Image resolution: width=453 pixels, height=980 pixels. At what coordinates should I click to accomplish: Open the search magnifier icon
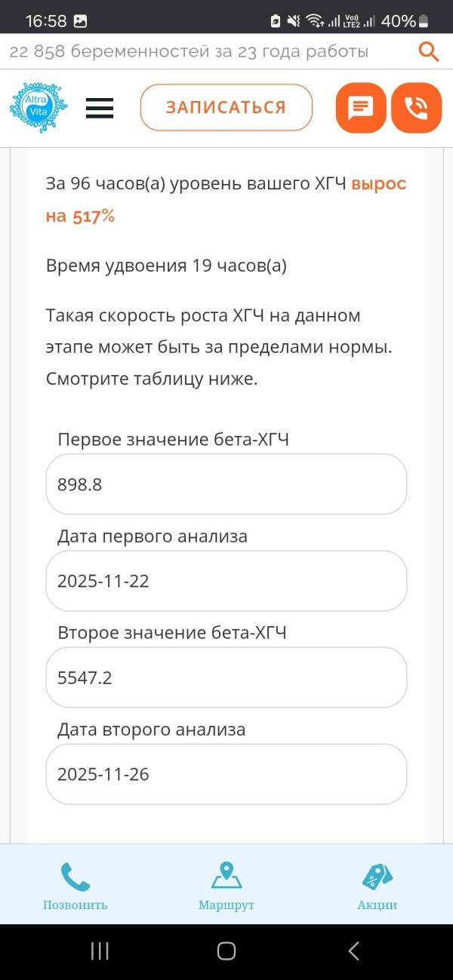coord(428,51)
